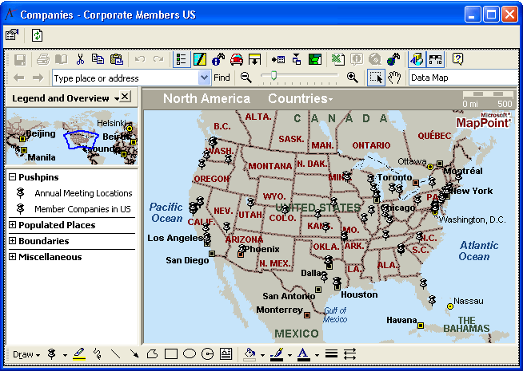Click the Help question mark icon
The width and height of the screenshot is (527, 385).
(457, 59)
